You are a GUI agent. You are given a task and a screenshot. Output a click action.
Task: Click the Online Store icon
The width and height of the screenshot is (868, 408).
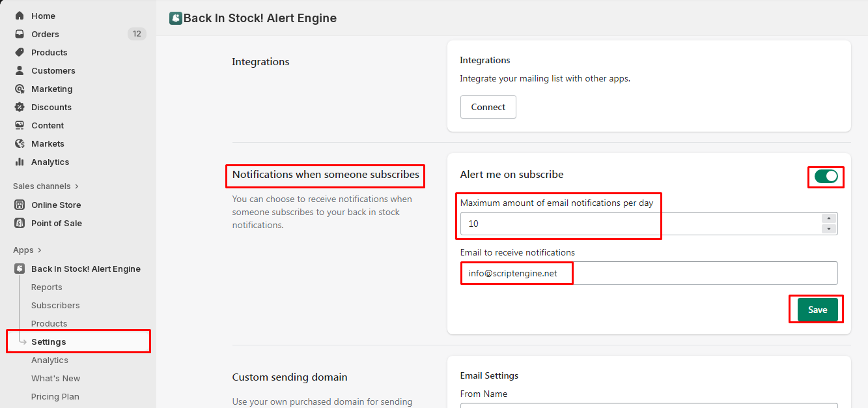pyautogui.click(x=20, y=205)
